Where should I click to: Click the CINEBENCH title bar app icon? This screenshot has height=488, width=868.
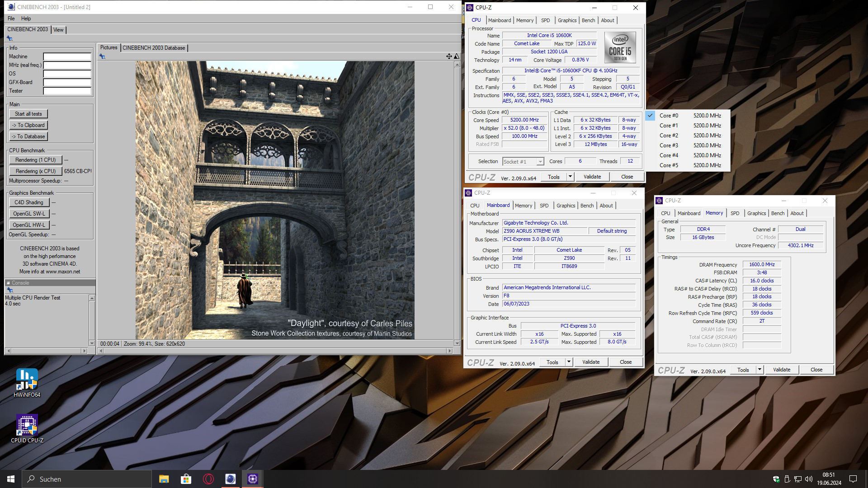[11, 7]
